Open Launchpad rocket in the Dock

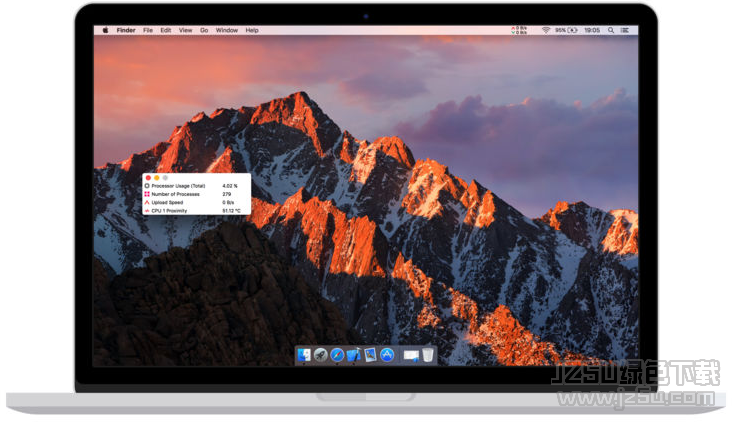click(321, 355)
